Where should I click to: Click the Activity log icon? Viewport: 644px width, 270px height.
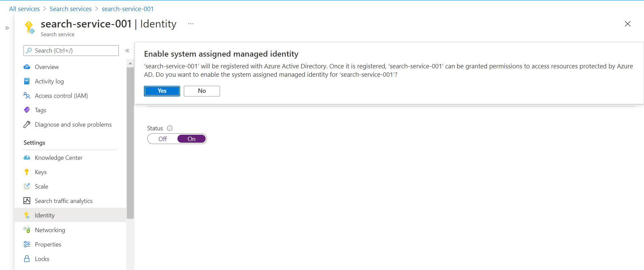point(27,81)
